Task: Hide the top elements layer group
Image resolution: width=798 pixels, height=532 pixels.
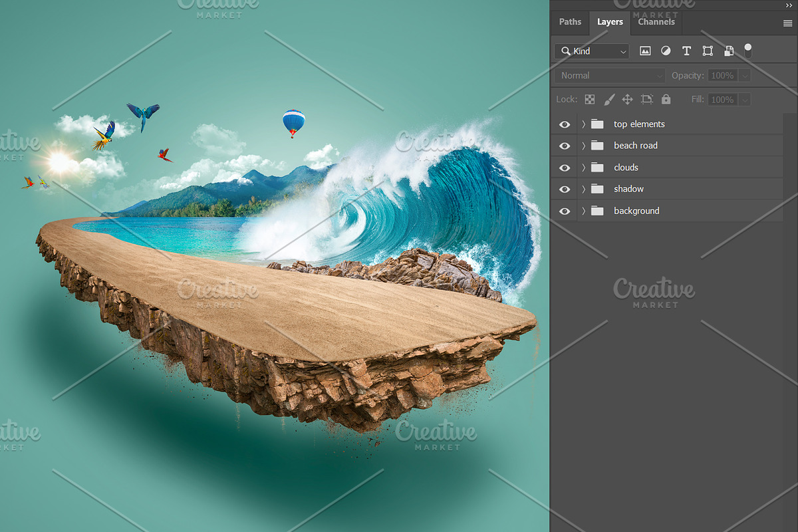Action: [565, 124]
